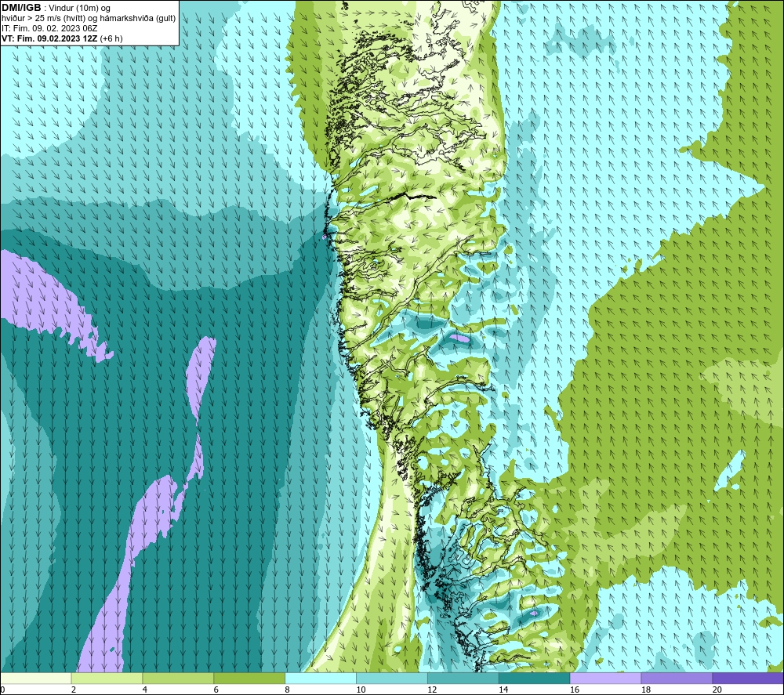Click the dark purple above-20 m/s swatch
Screen dimensions: 784x695
(748, 678)
